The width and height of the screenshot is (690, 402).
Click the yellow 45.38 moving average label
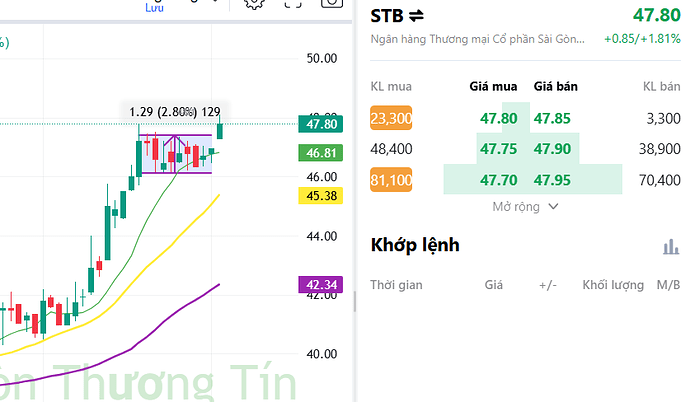(x=320, y=196)
